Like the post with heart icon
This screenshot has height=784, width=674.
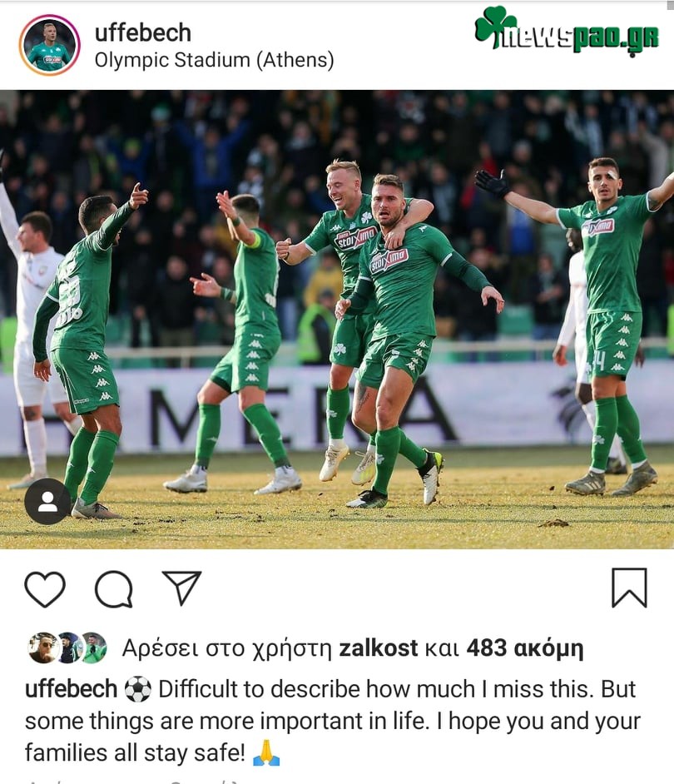click(x=45, y=588)
